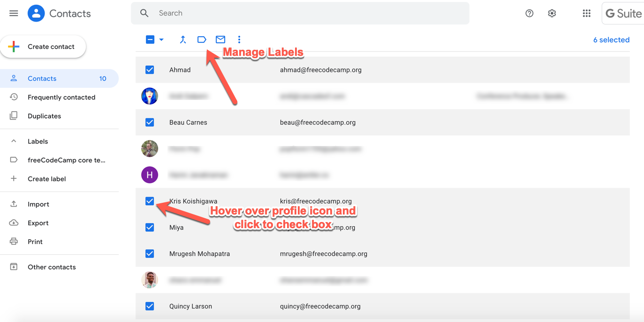The height and width of the screenshot is (322, 644).
Task: Uncheck the Kris Koishigawa checkbox
Action: coord(150,201)
